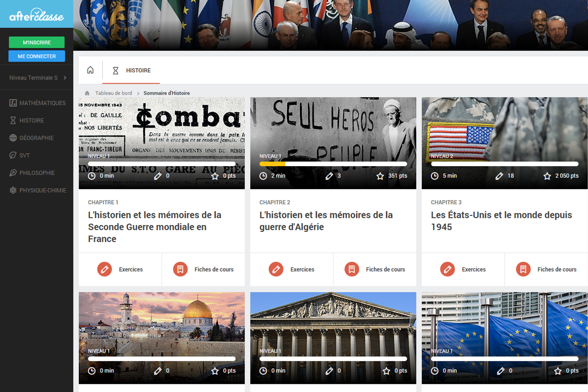
Task: Click Chapitre 2 Fiches de cours icon
Action: [x=352, y=269]
